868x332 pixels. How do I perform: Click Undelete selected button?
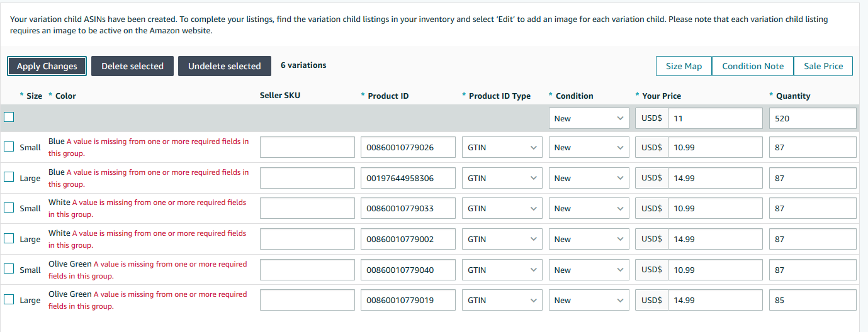point(224,66)
